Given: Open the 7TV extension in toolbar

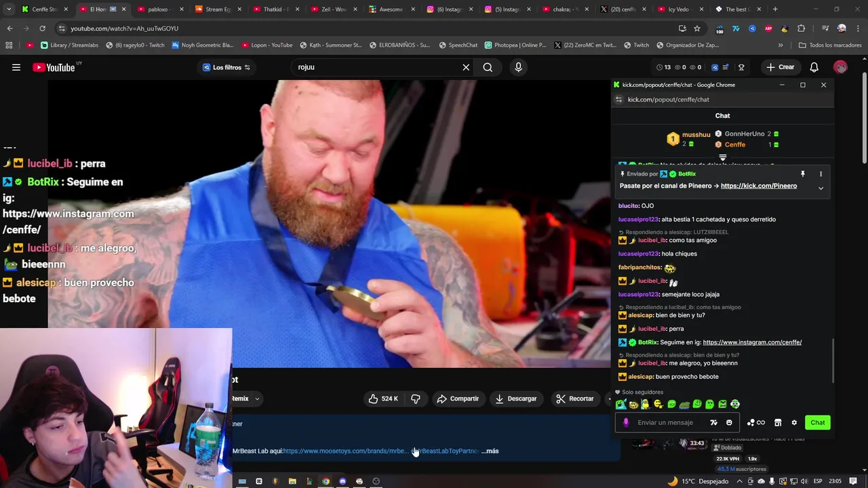Looking at the screenshot, I should pyautogui.click(x=736, y=28).
